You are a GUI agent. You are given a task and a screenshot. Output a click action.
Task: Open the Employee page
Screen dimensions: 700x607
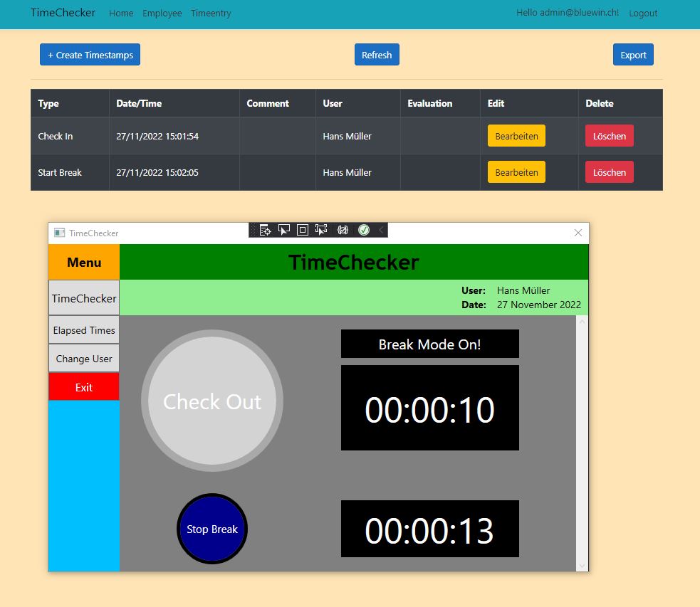pyautogui.click(x=162, y=13)
